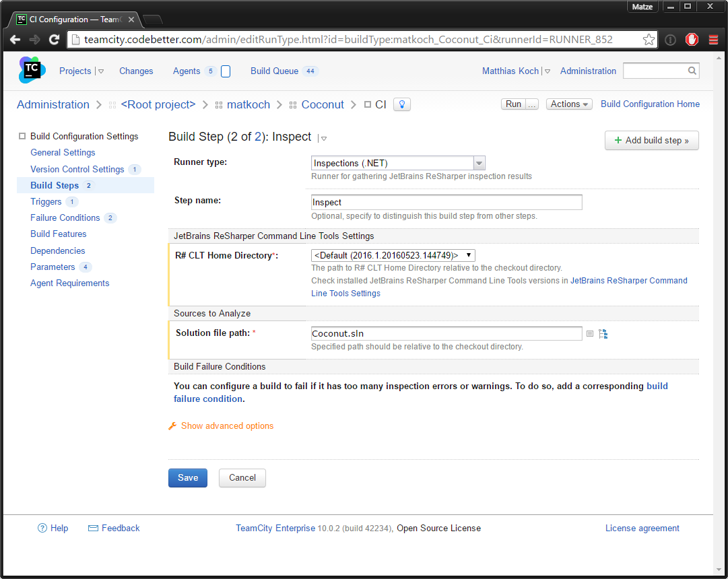The width and height of the screenshot is (728, 579).
Task: Click the search magnifier icon
Action: [x=692, y=71]
